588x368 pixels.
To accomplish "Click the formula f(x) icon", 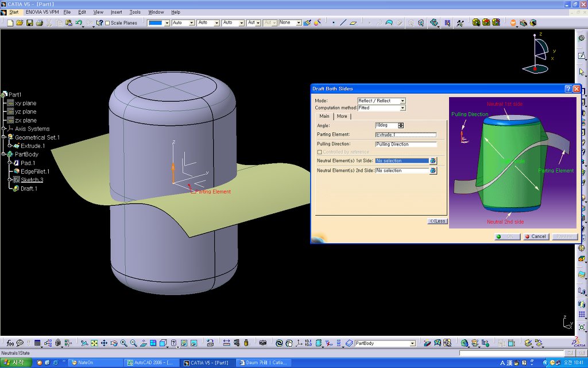I will point(10,343).
